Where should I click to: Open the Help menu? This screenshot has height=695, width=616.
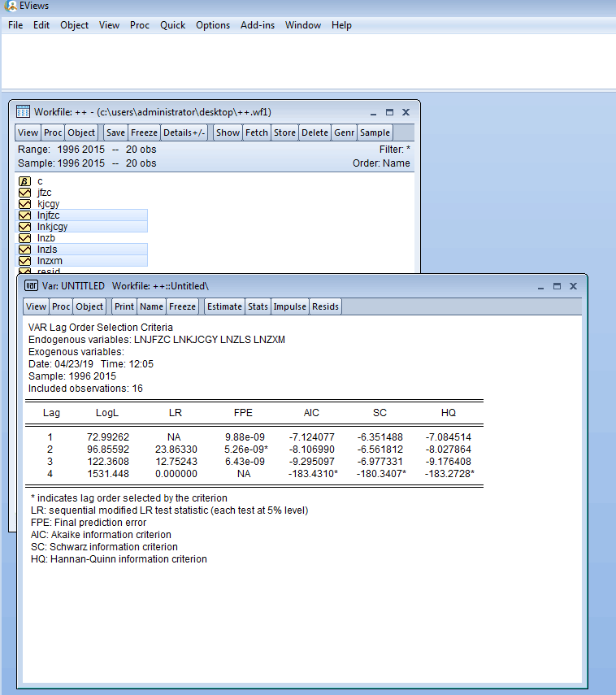coord(341,25)
